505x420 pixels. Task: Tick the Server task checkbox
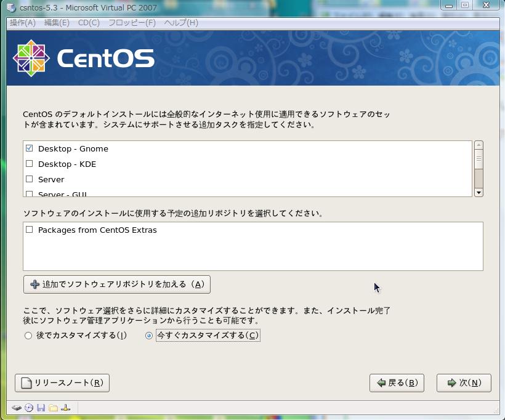point(30,179)
